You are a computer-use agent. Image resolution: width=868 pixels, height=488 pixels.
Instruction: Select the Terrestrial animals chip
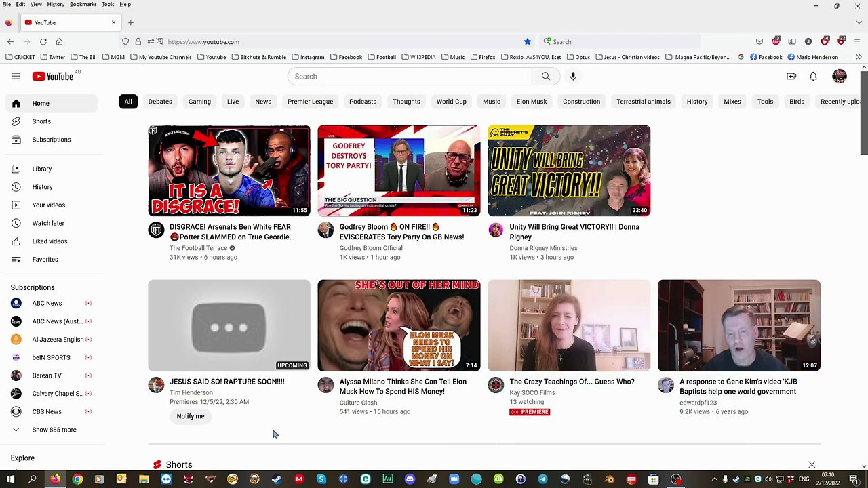(x=643, y=102)
